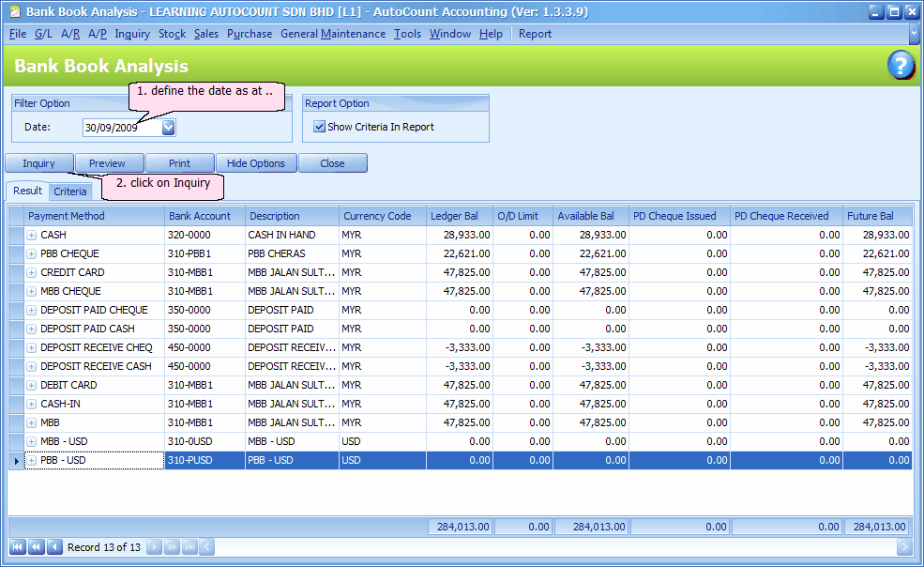Select the 310-0USD bank account cell
Viewport: 924px width, 567px height.
[x=205, y=441]
